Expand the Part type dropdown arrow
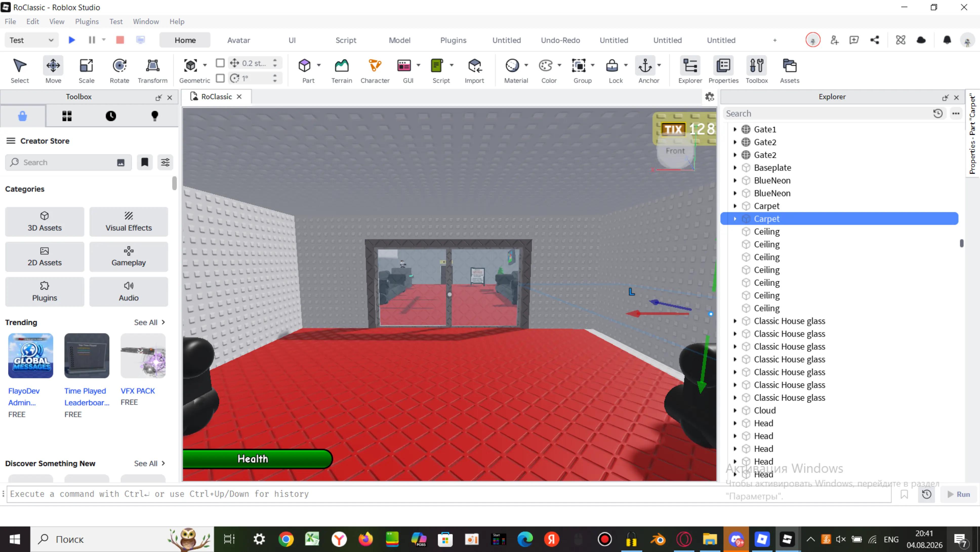Screen dimensions: 980x552 coord(319,65)
